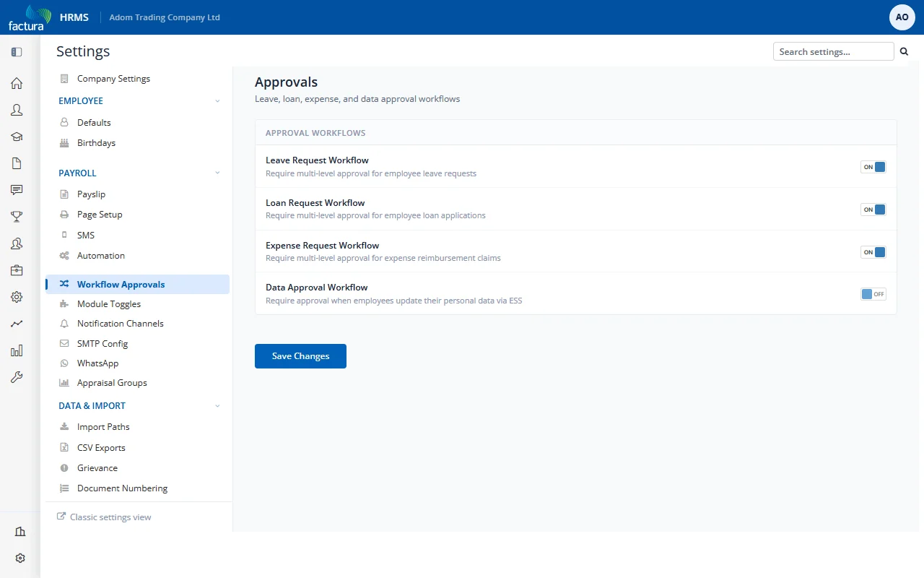Turn off the Expense Request Workflow switch
This screenshot has height=578, width=924.
coord(873,252)
